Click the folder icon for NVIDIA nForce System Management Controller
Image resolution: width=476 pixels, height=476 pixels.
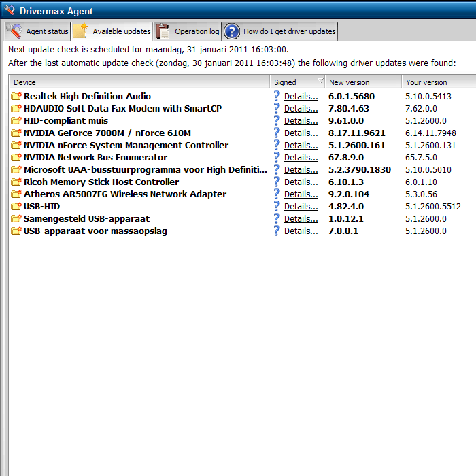coord(16,145)
